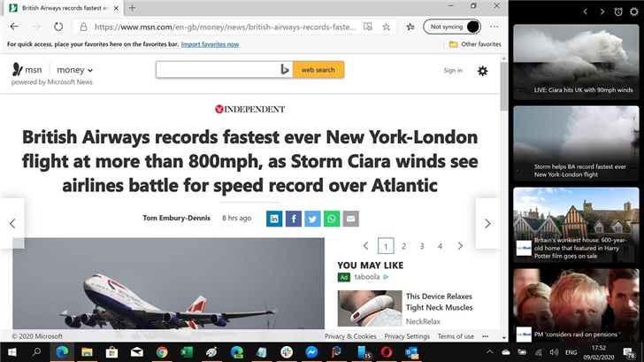
Task: Click the web search button
Action: pyautogui.click(x=318, y=70)
